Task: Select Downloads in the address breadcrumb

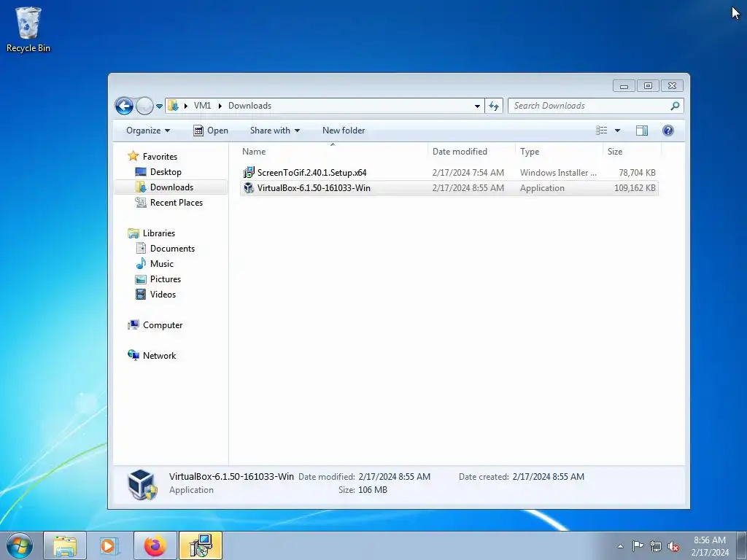Action: tap(249, 106)
